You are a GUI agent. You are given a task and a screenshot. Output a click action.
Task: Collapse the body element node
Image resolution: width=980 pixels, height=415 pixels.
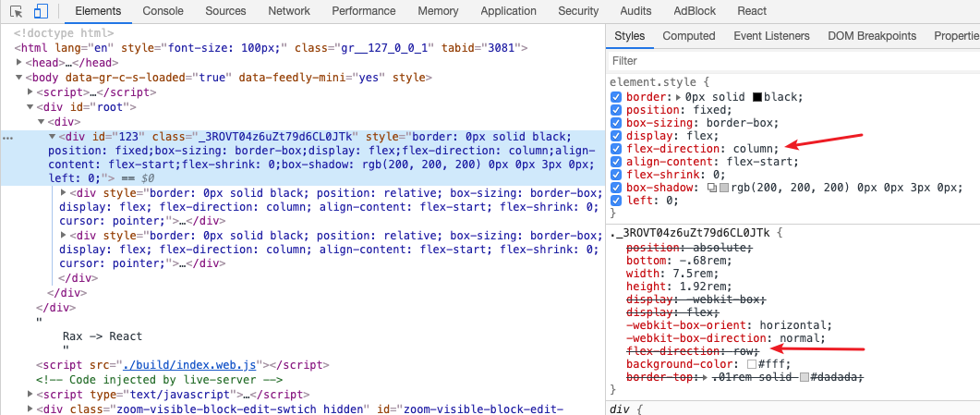pyautogui.click(x=20, y=78)
